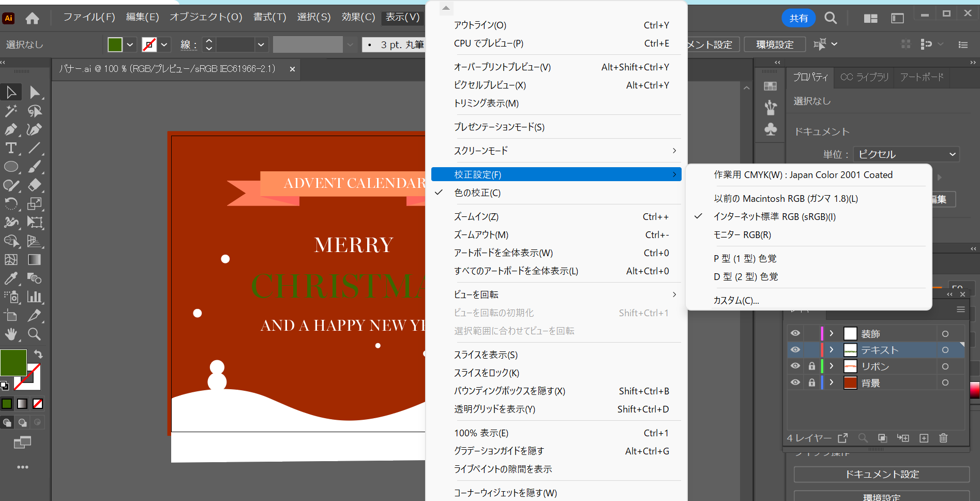This screenshot has width=980, height=501.
Task: Hide the 背景 layer
Action: 795,382
